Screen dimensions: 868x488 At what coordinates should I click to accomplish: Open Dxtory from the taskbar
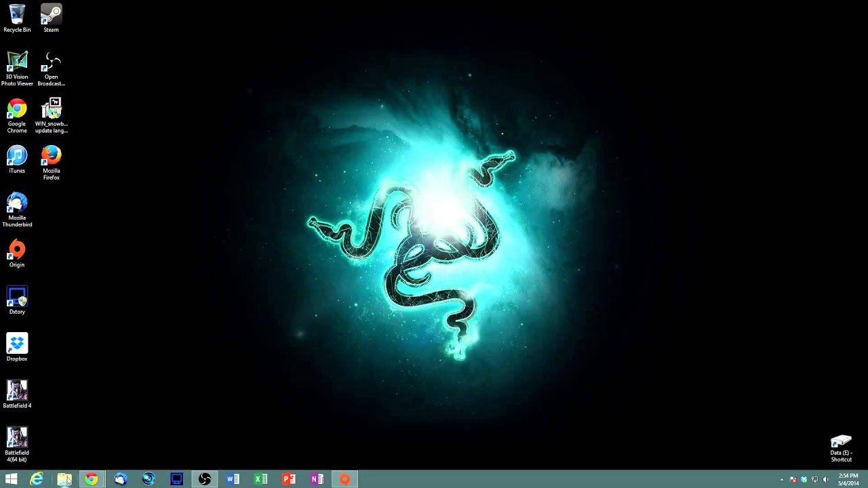pos(176,479)
